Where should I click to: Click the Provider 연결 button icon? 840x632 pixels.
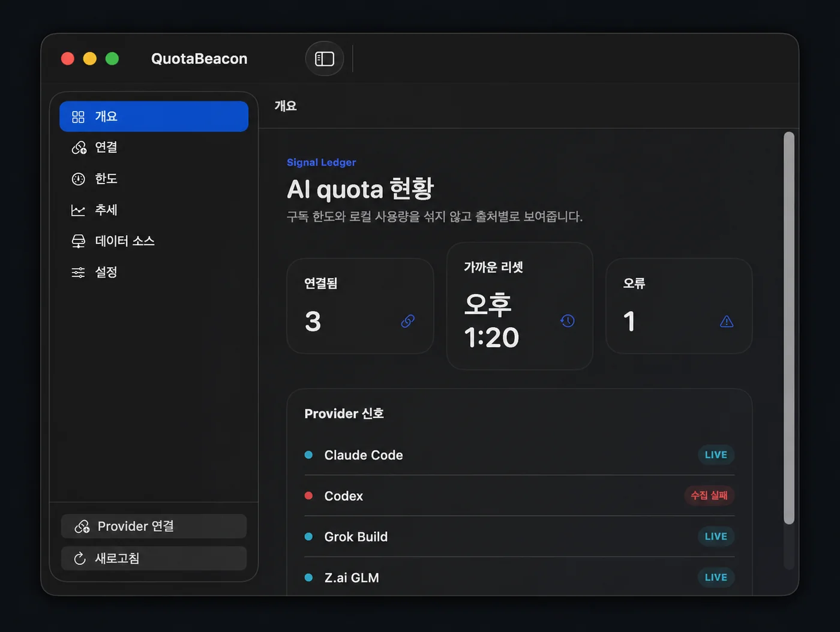pos(82,526)
